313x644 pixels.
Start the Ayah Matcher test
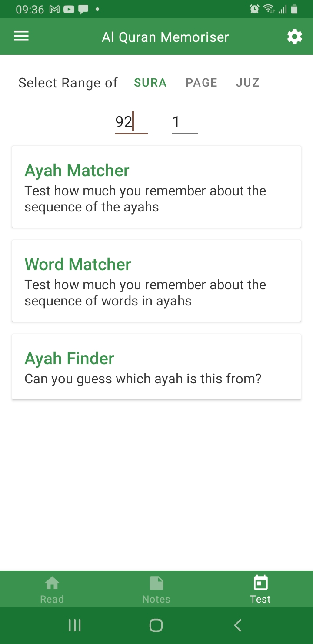156,187
